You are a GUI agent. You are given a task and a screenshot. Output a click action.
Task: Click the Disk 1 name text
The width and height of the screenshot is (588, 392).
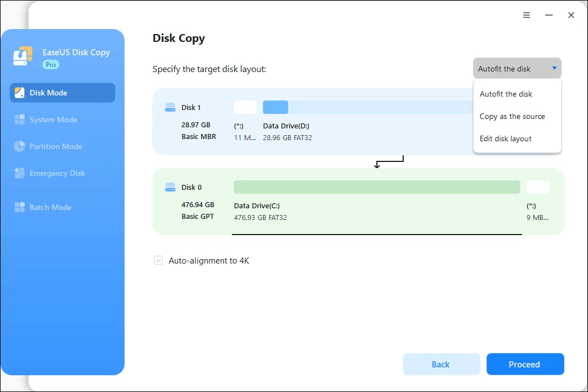pyautogui.click(x=191, y=108)
